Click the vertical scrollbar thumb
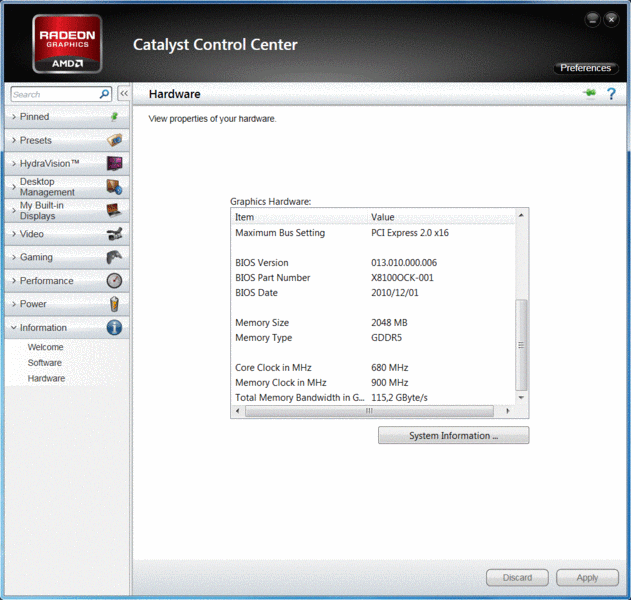 pos(521,344)
